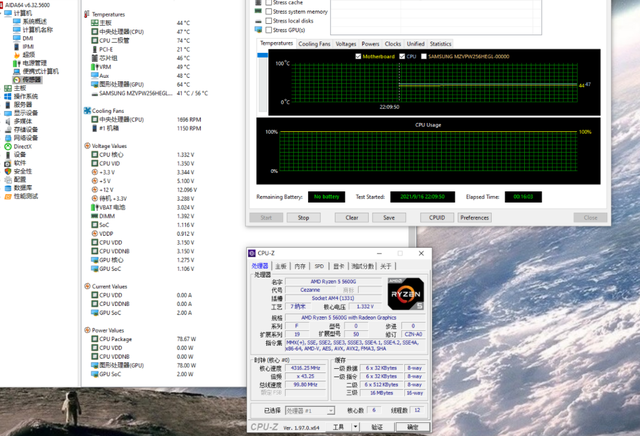Open 系统概述 in AIDA64 tree
Image resolution: width=640 pixels, height=436 pixels.
point(34,21)
